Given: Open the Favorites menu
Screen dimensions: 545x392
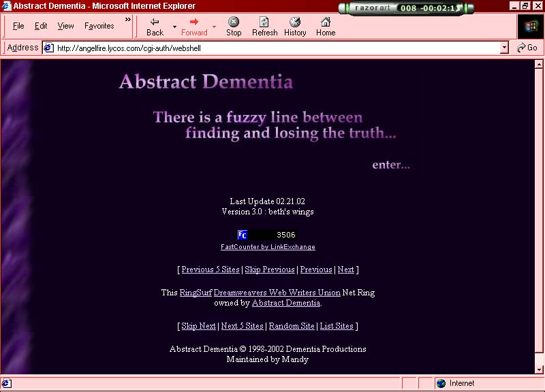Looking at the screenshot, I should [98, 26].
